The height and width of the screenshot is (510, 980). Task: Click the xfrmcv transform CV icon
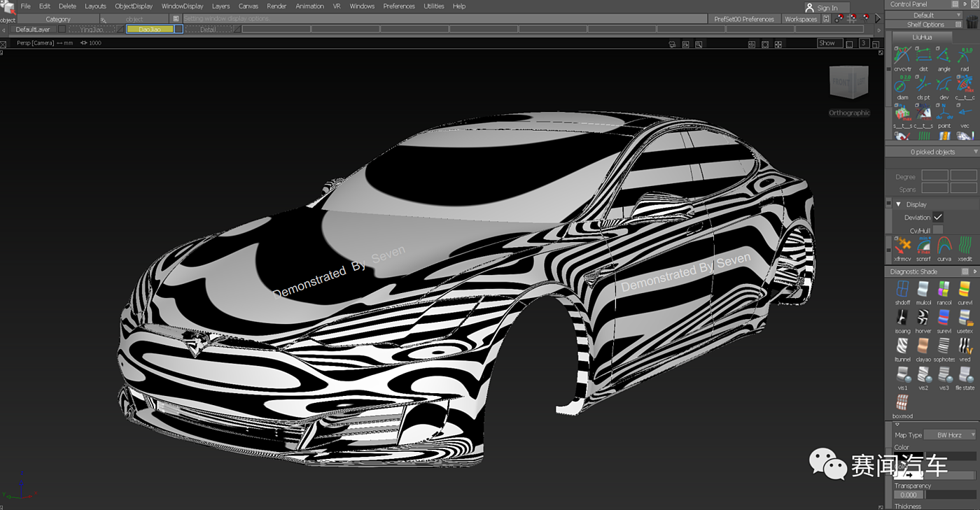coord(903,245)
